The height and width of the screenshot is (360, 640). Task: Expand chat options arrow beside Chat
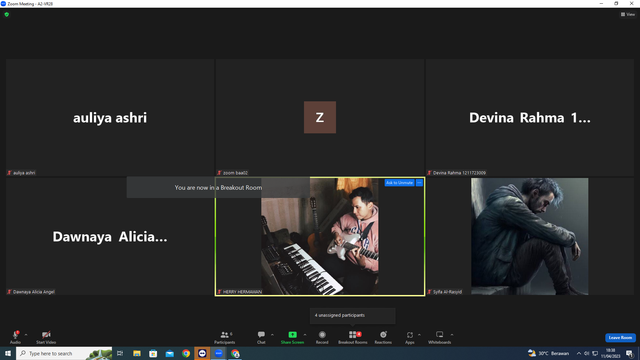(272, 335)
